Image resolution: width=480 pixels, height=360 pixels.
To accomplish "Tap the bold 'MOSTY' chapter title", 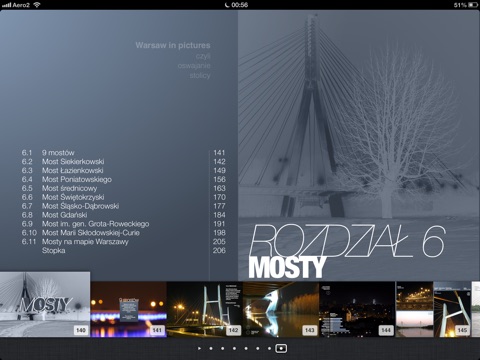I will 287,267.
